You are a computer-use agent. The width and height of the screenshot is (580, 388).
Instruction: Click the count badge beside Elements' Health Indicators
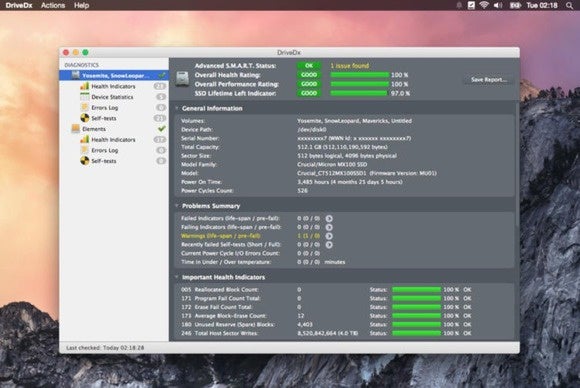pos(160,139)
